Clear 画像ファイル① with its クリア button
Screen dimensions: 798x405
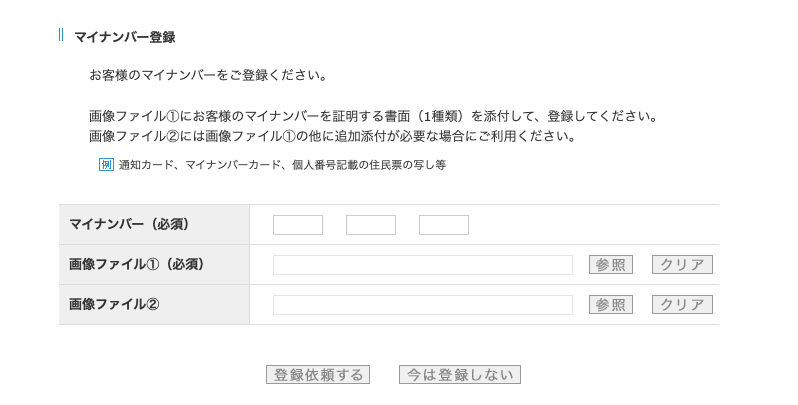click(682, 265)
